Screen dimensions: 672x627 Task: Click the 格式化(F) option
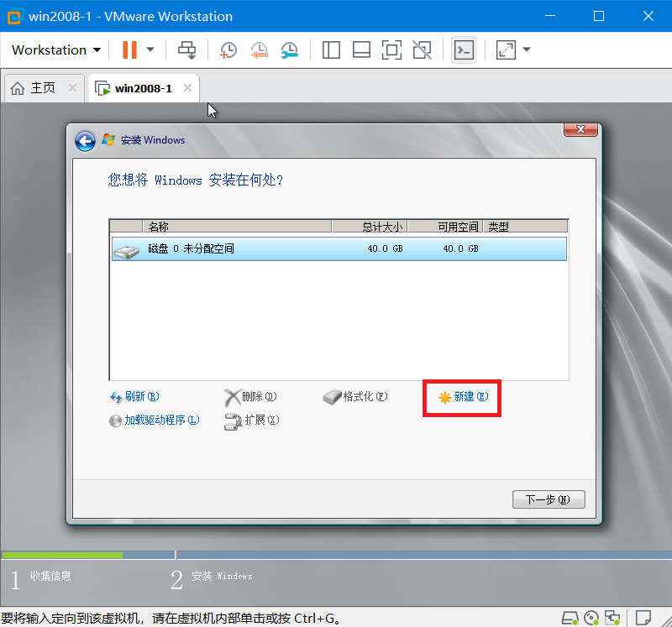click(x=355, y=396)
